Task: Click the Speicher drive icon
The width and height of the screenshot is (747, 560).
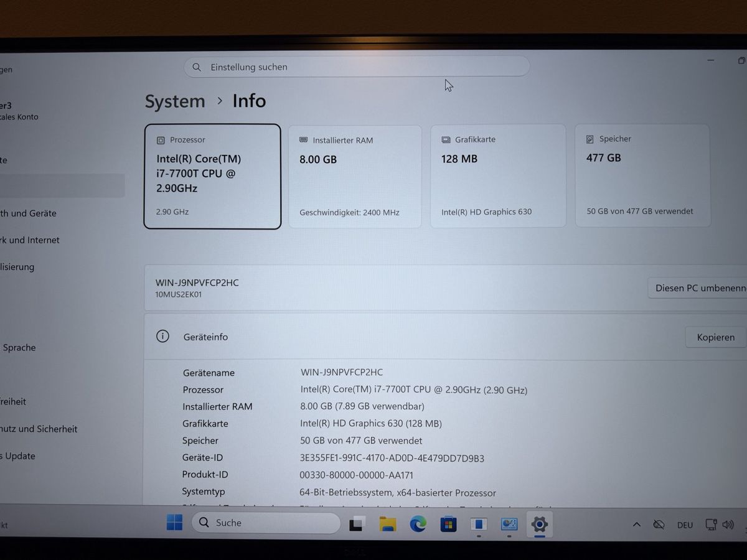Action: [590, 139]
